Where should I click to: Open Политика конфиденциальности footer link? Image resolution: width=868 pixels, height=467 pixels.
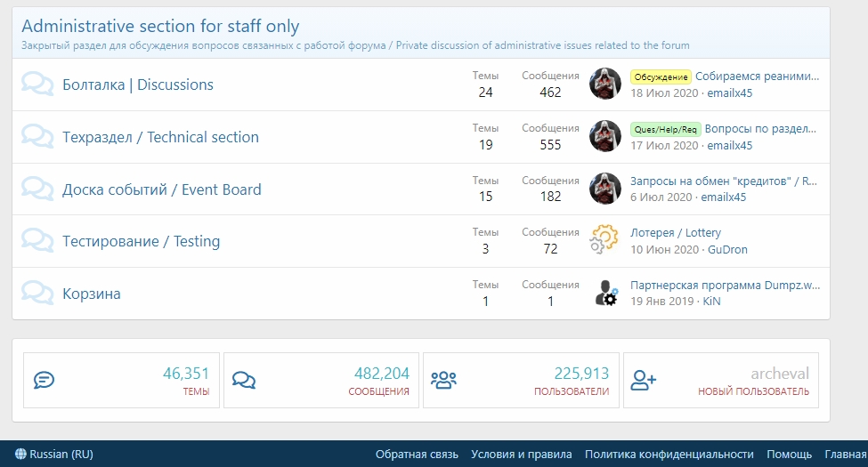click(x=669, y=454)
